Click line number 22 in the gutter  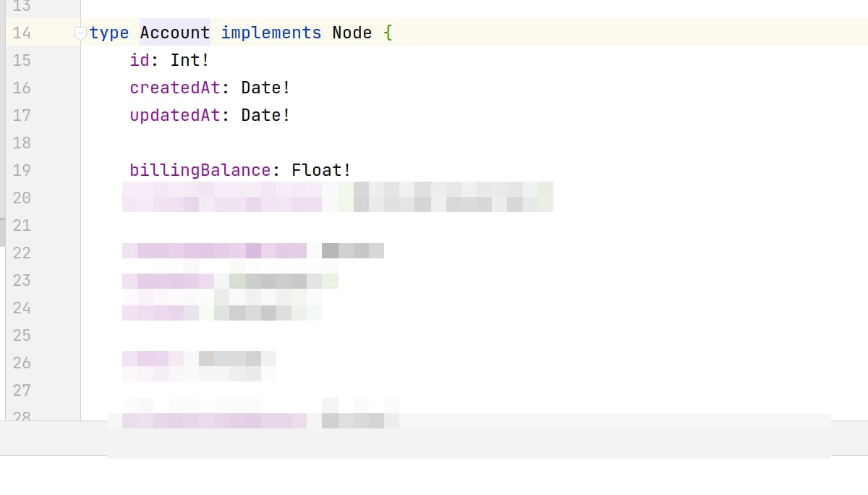22,253
